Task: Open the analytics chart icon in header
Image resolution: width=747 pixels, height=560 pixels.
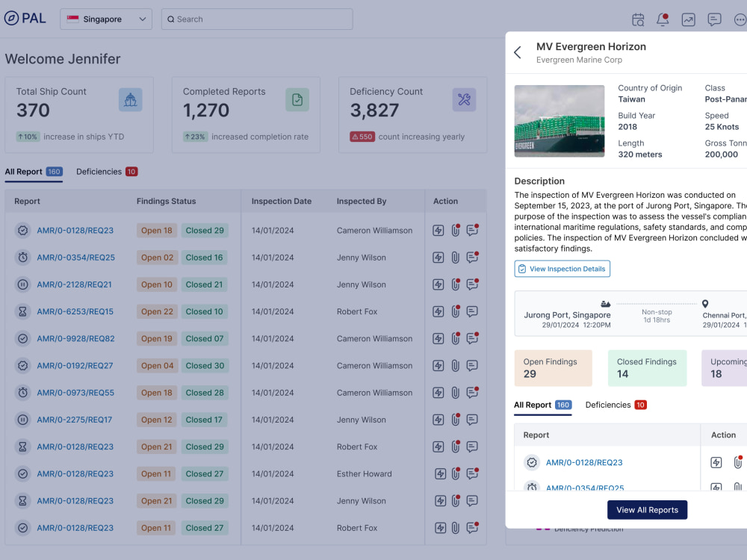Action: pos(689,19)
